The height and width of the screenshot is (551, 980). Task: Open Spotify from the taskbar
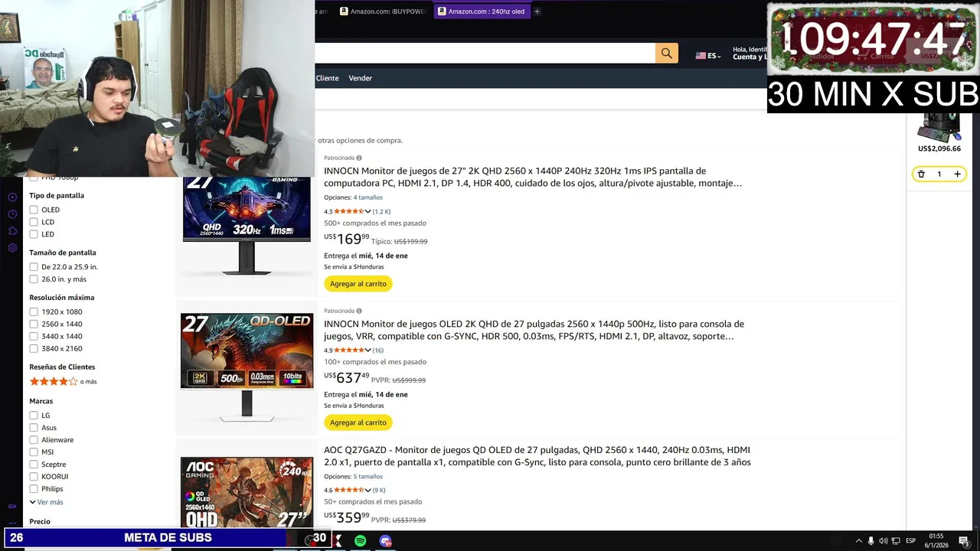point(360,541)
